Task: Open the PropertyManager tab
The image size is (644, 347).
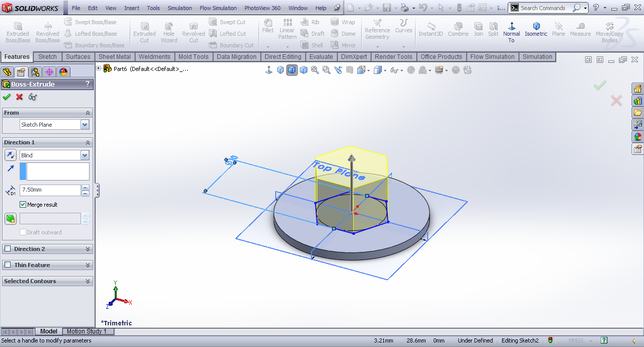Action: [x=21, y=72]
